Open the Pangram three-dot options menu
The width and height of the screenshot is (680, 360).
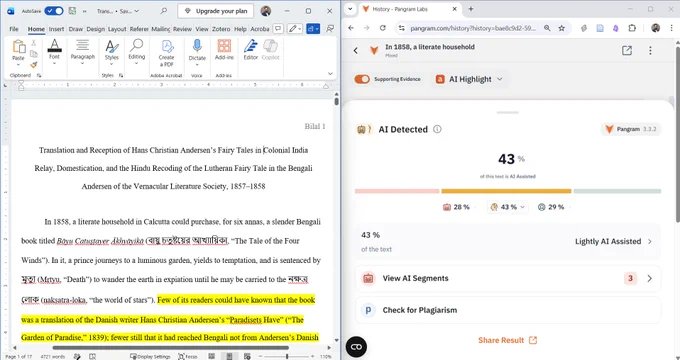click(650, 50)
